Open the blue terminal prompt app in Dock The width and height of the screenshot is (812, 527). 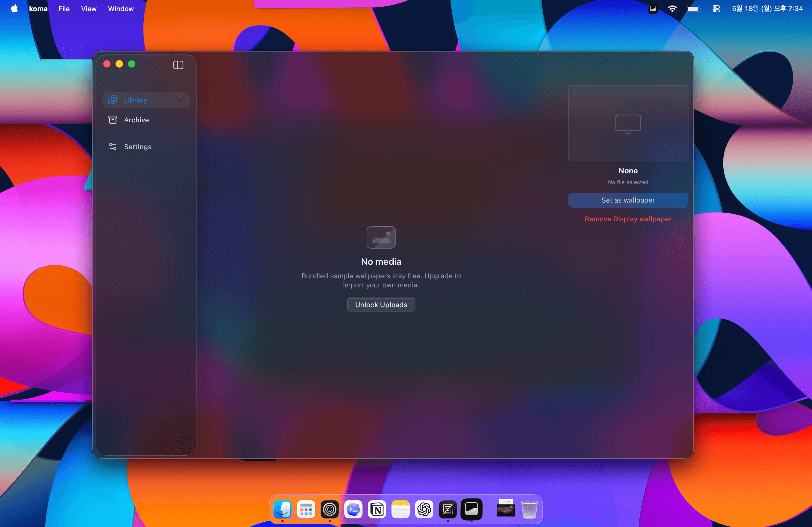click(353, 509)
